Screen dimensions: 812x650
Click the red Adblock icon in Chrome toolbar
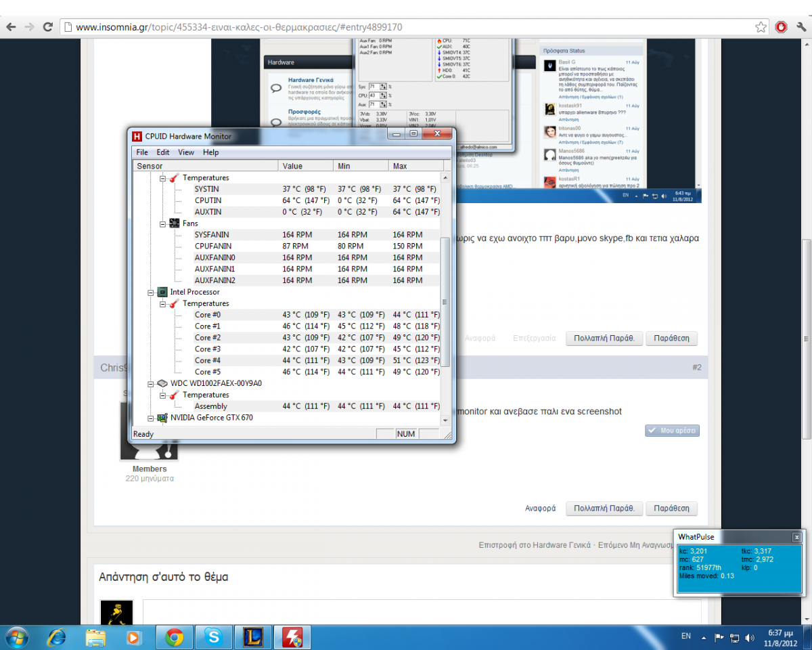[x=782, y=27]
